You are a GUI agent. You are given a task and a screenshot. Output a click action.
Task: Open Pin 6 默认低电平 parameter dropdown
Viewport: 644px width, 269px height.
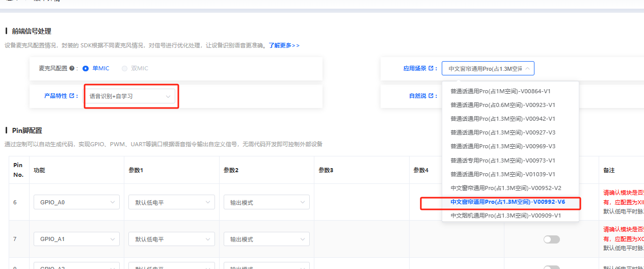pyautogui.click(x=172, y=202)
